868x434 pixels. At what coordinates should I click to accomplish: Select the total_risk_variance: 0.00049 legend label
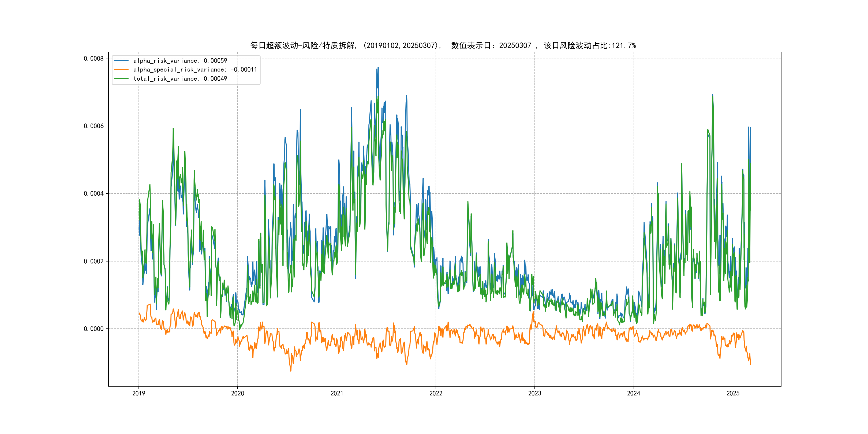pyautogui.click(x=180, y=78)
